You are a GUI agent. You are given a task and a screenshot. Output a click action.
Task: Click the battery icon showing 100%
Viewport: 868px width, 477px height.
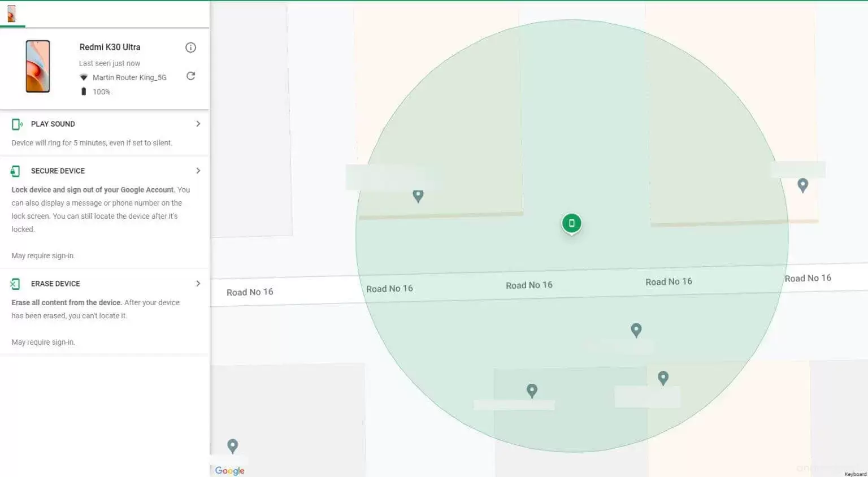(84, 91)
